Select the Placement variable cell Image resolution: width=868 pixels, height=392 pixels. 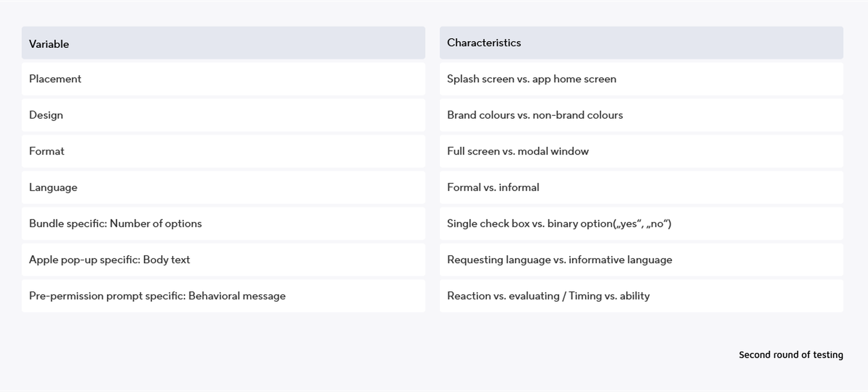click(x=223, y=79)
